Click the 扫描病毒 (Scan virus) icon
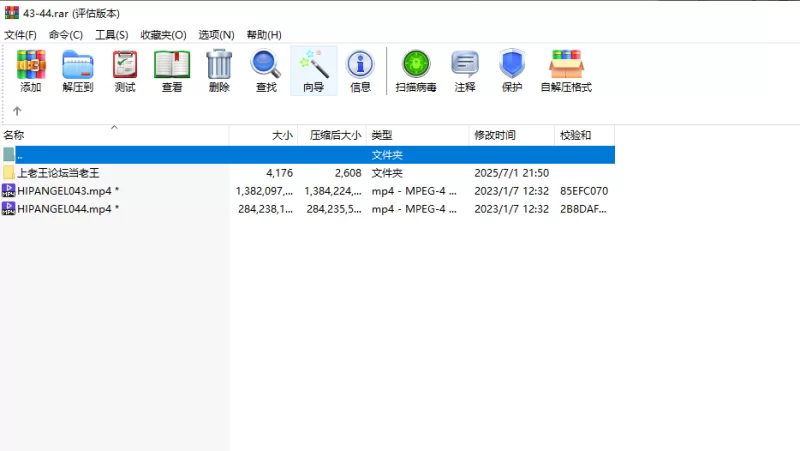 (x=416, y=64)
